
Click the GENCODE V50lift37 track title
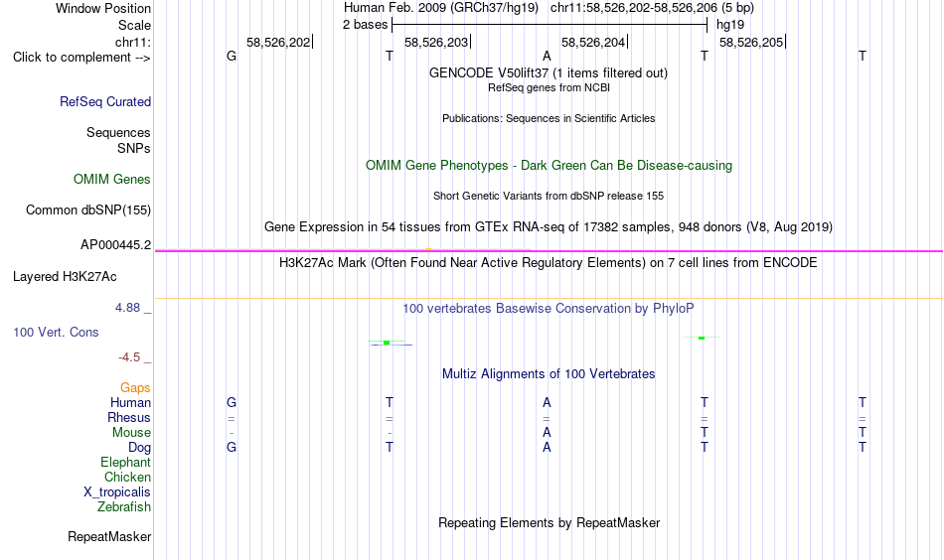pos(549,72)
